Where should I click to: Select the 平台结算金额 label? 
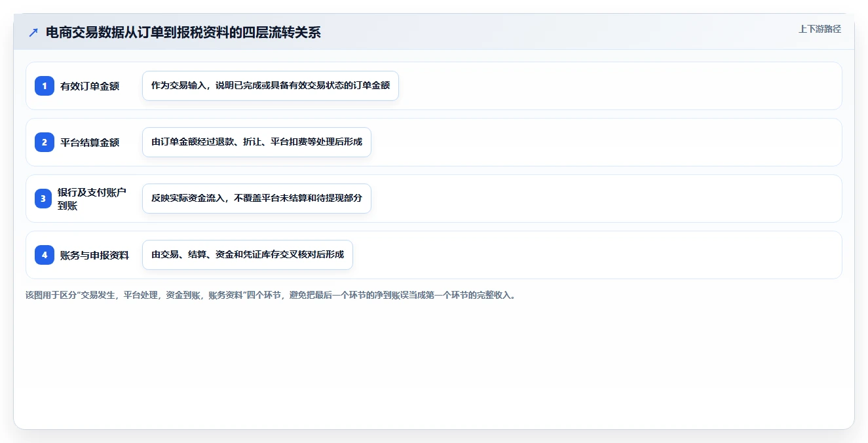[90, 142]
